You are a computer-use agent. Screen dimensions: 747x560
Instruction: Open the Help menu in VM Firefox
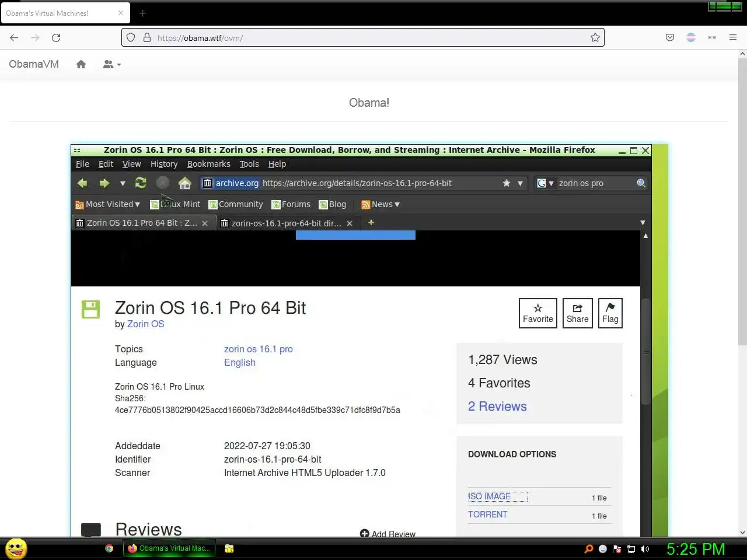(x=277, y=164)
